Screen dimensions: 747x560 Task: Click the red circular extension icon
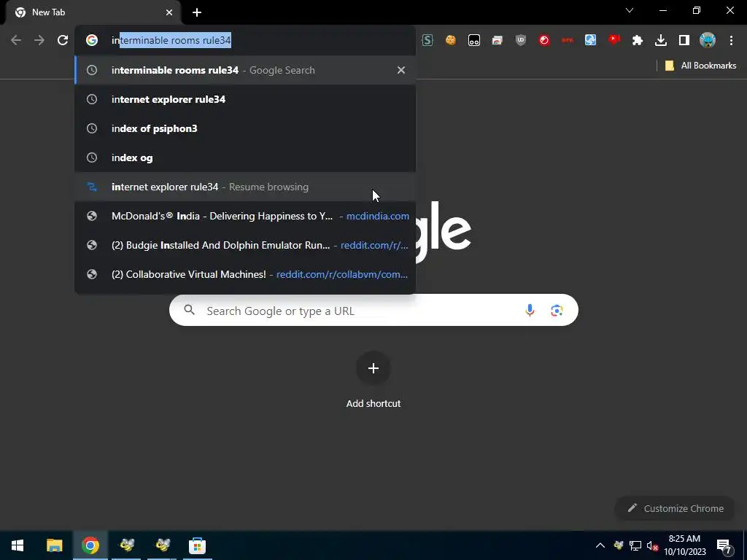[544, 41]
